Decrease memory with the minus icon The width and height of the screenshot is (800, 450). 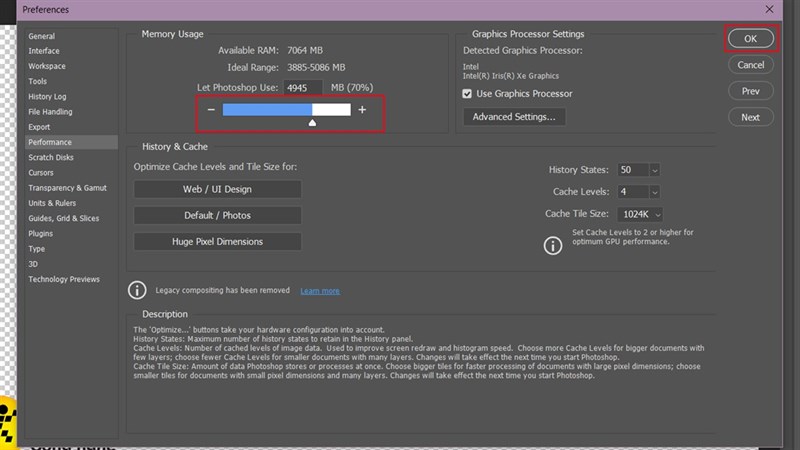[x=211, y=110]
